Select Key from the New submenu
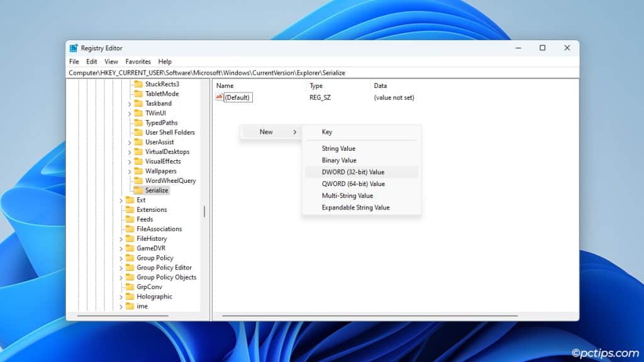This screenshot has height=362, width=644. pos(326,131)
